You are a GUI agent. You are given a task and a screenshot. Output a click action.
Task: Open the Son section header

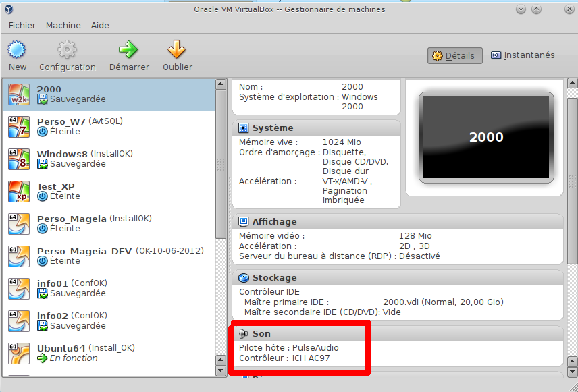click(x=398, y=333)
